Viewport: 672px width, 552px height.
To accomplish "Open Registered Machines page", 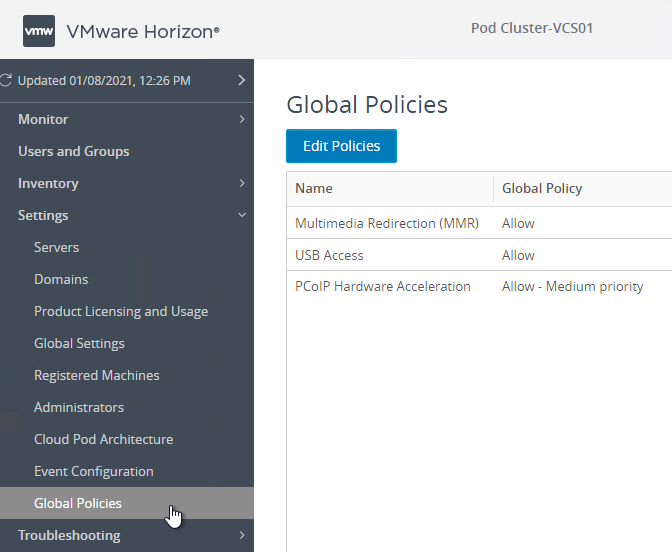I will point(97,375).
